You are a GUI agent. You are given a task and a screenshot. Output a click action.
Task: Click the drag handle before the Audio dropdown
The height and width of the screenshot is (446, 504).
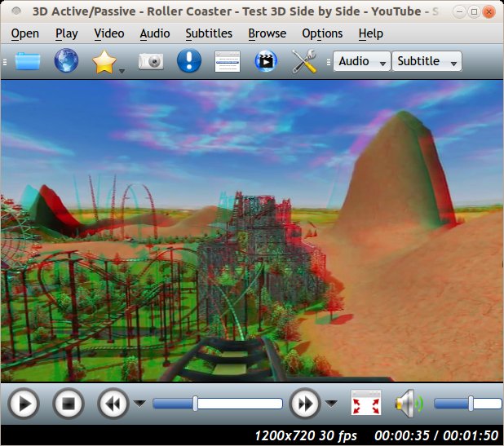(328, 62)
